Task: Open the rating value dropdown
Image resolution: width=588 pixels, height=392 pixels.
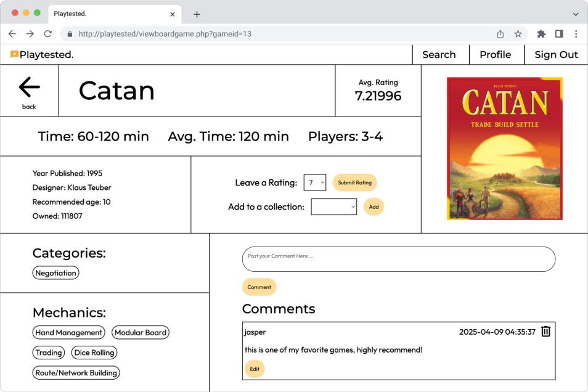Action: (x=314, y=182)
